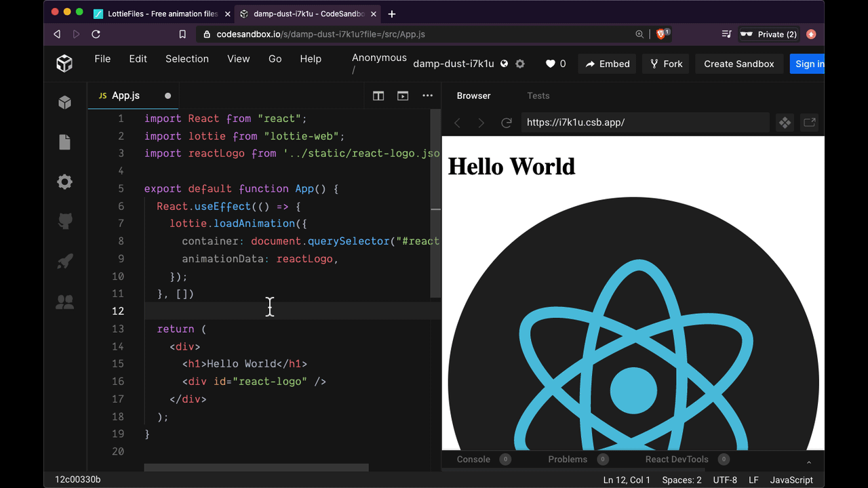Click the public globe icon by sandbox name
The height and width of the screenshot is (488, 868).
(x=504, y=64)
